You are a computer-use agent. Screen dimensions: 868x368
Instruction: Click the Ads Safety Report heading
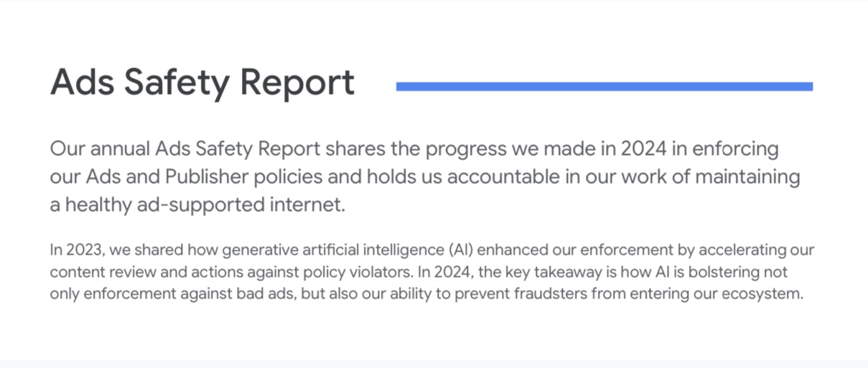(202, 82)
